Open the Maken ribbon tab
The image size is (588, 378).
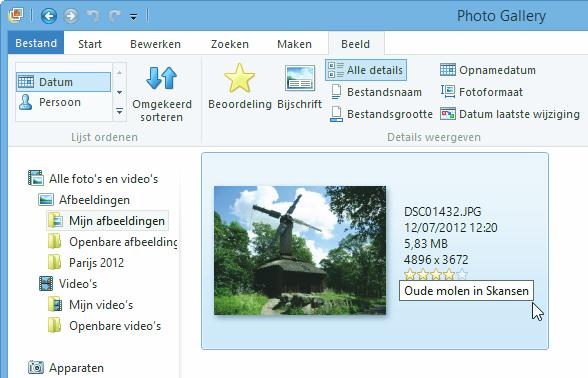click(294, 44)
